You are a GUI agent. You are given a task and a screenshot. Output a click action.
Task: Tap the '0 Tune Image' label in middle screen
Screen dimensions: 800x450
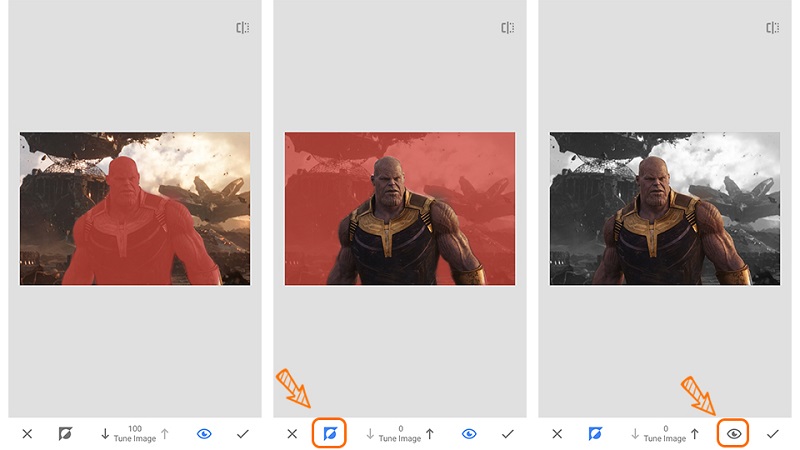point(400,434)
